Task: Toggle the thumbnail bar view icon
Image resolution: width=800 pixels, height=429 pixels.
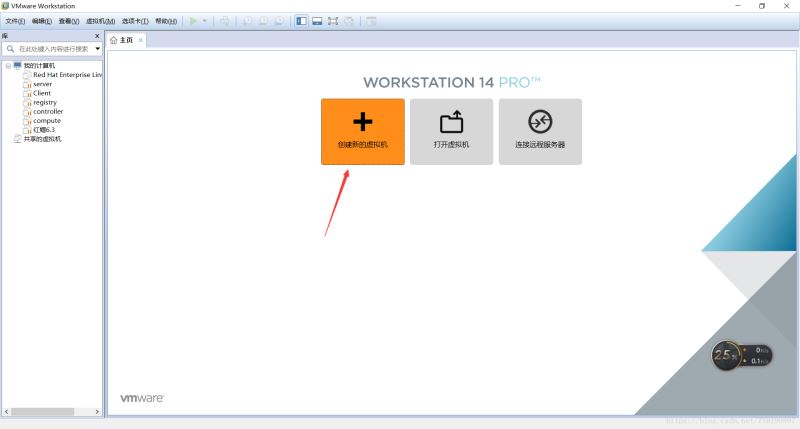Action: pyautogui.click(x=317, y=21)
